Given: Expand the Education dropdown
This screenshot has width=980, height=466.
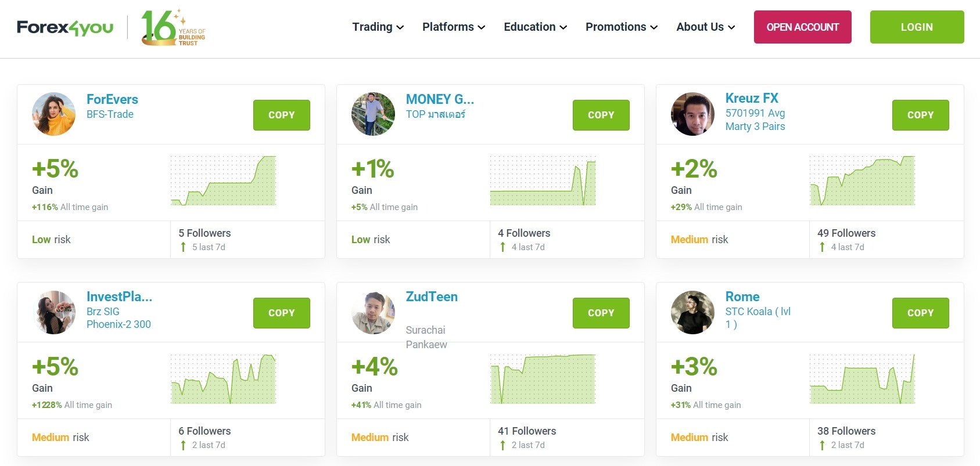Looking at the screenshot, I should pos(534,27).
